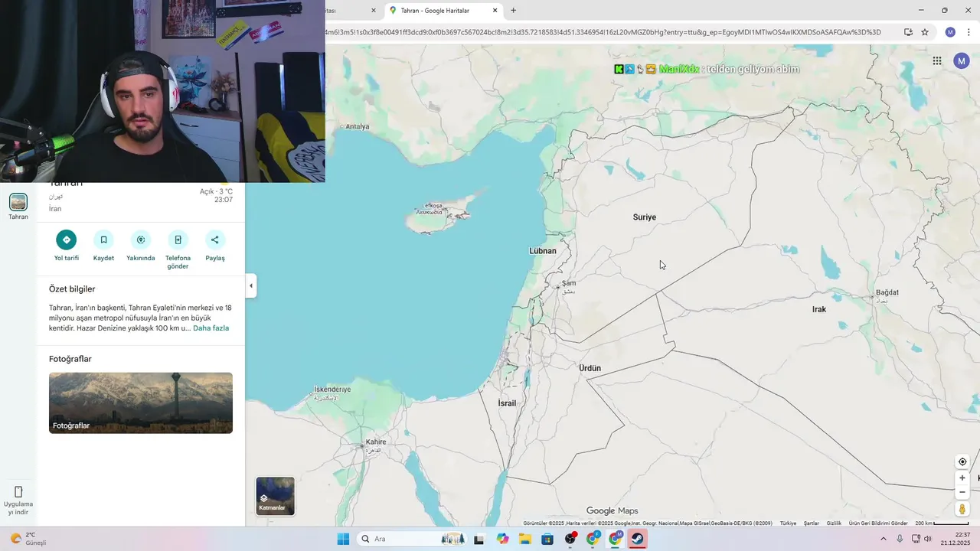Viewport: 980px width, 551px height.
Task: Open volume control in system tray
Action: (x=929, y=539)
